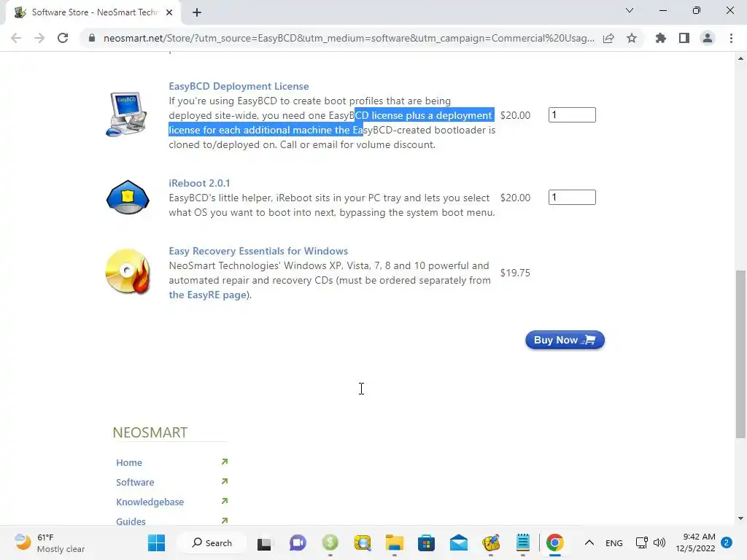Click the iReboot police cap icon

[128, 197]
